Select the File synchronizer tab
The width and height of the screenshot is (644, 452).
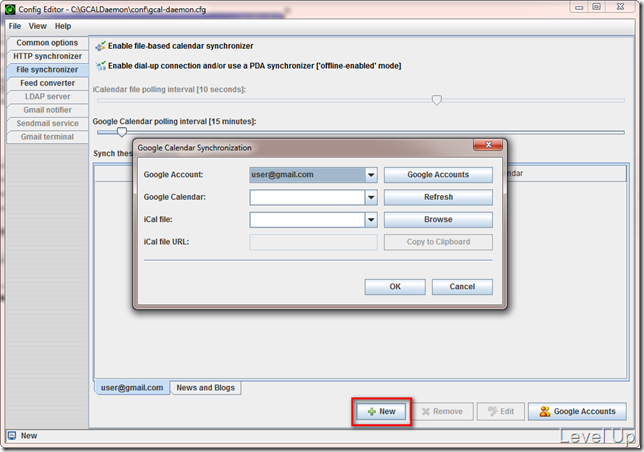click(47, 70)
